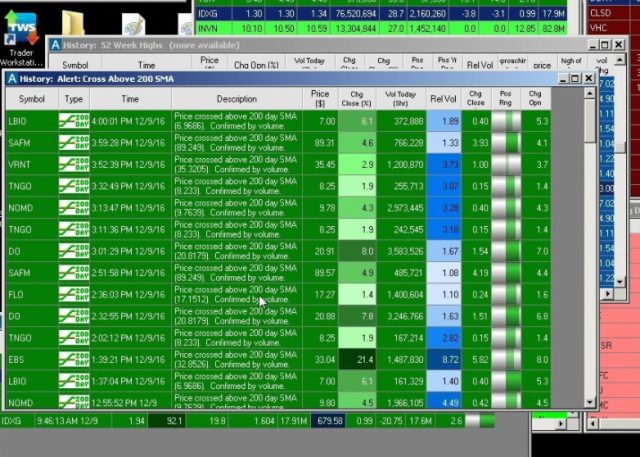Click the scroll thumb of the 200 SMA alert list
This screenshot has height=457, width=640.
(x=589, y=121)
